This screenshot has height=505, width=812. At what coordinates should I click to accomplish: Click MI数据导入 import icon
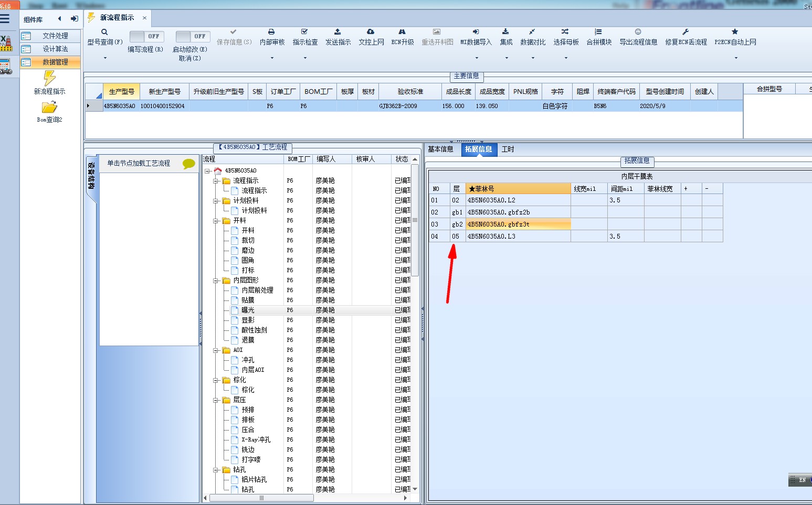tap(476, 32)
